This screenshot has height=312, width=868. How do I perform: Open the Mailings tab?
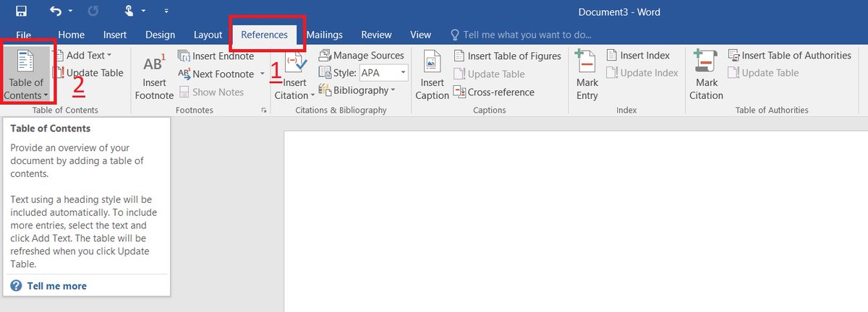[x=324, y=35]
